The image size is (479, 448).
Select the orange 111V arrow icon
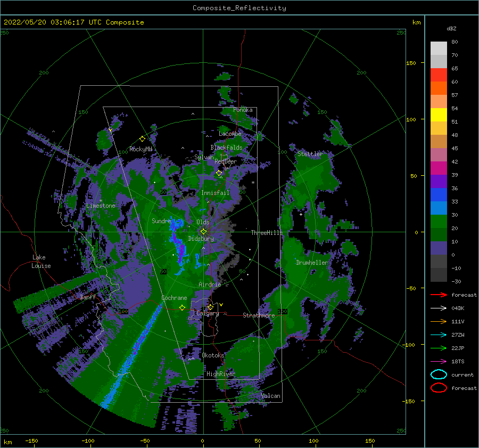pyautogui.click(x=439, y=321)
